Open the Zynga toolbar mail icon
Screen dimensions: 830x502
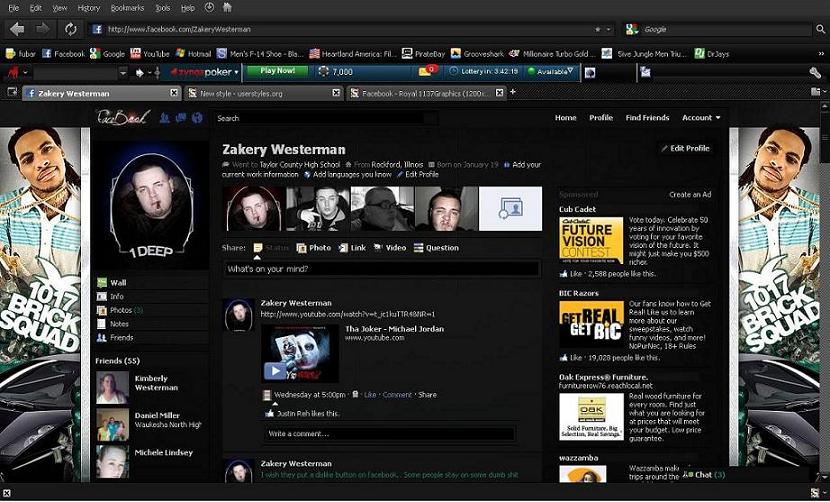coord(427,70)
